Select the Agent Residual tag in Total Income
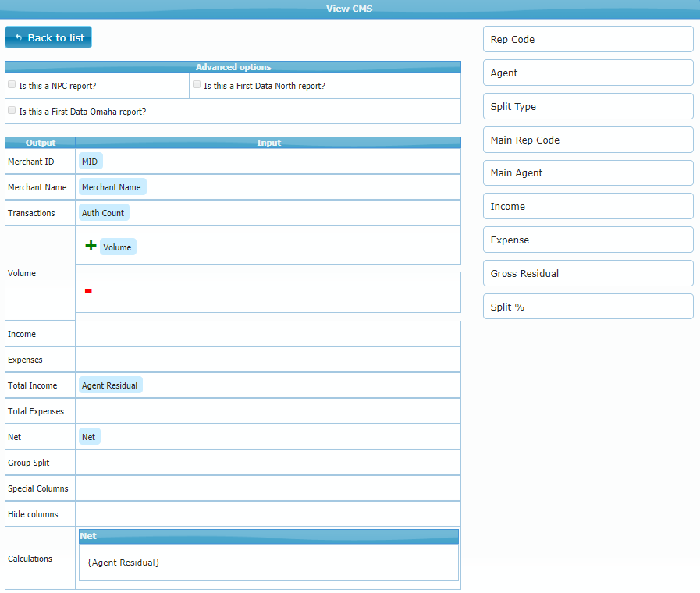Image resolution: width=700 pixels, height=593 pixels. (x=110, y=385)
